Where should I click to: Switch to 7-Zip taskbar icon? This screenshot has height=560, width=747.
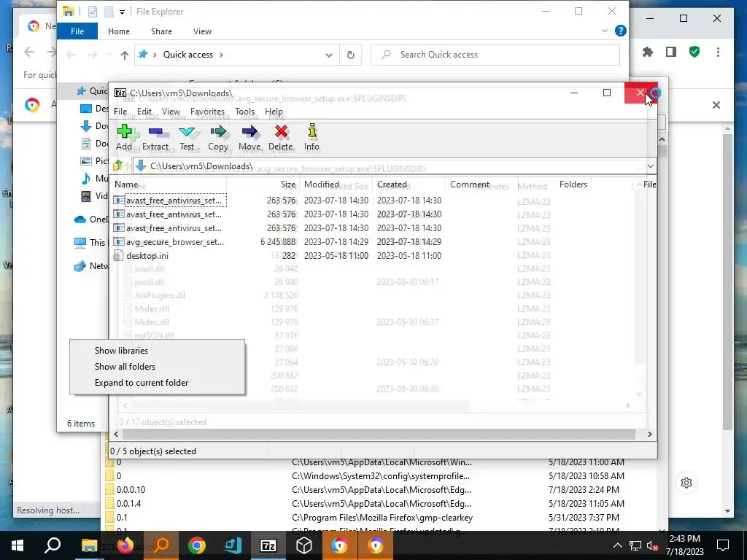(x=268, y=545)
